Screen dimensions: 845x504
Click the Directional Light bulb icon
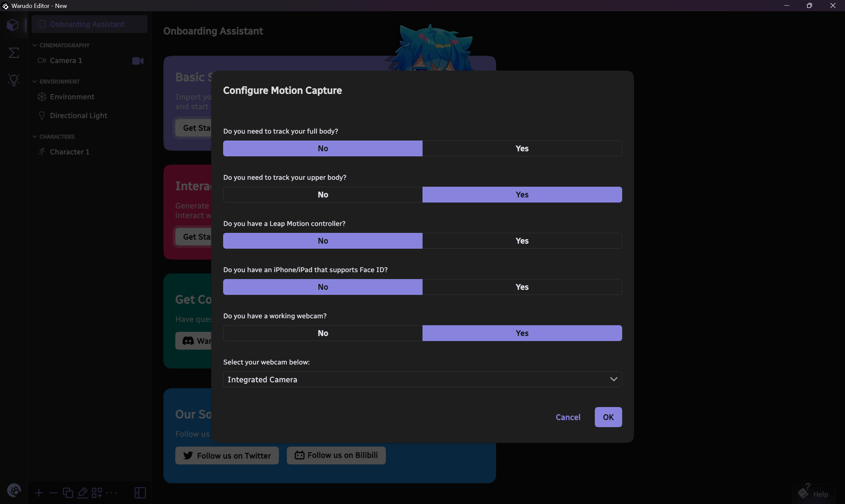pos(42,115)
